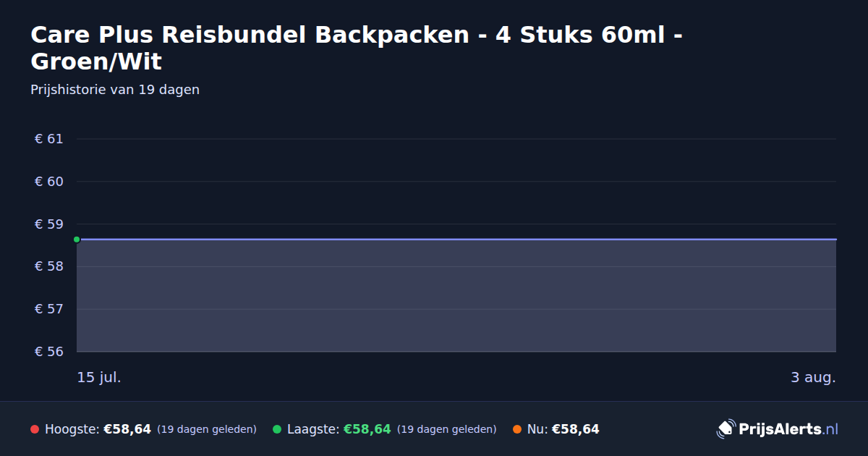This screenshot has height=456, width=868.
Task: Click the green Laagste legend dot
Action: 277,429
